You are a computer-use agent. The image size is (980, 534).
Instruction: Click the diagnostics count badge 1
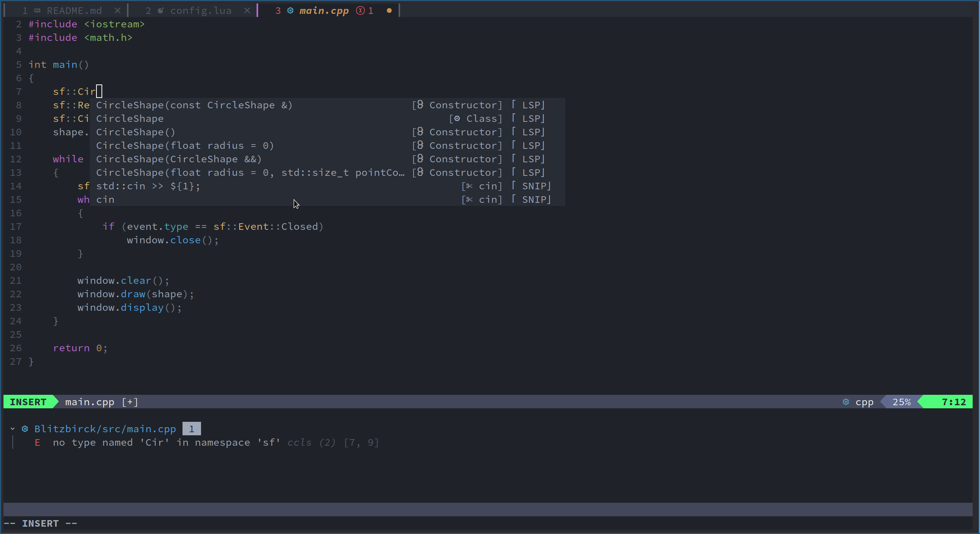pos(191,429)
